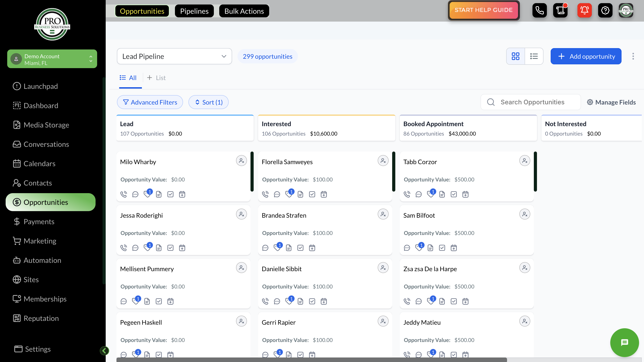Image resolution: width=644 pixels, height=362 pixels.
Task: Open Contacts in the sidebar
Action: [38, 183]
